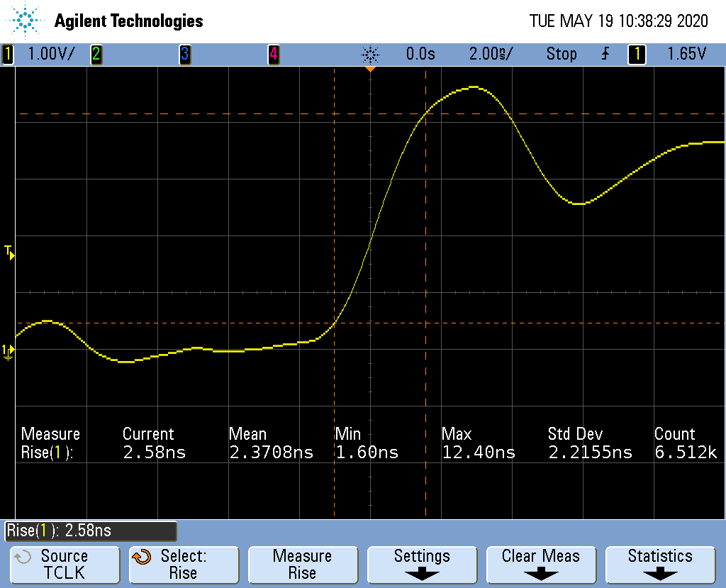Click the channel 2 indicator badge
Viewport: 726px width, 588px height.
tap(96, 54)
